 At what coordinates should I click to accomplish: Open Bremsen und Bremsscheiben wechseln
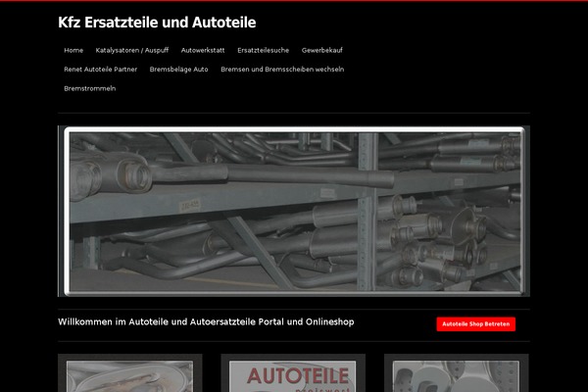[282, 70]
